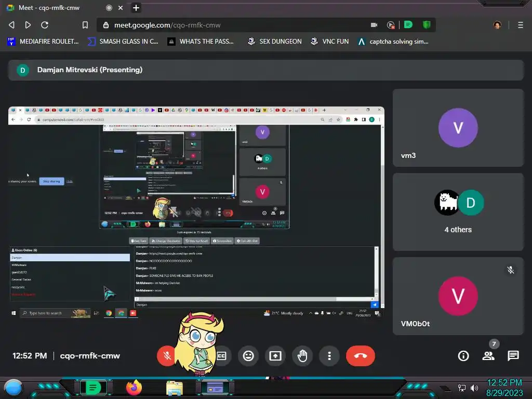Send a reaction with the emoji button

(x=248, y=355)
